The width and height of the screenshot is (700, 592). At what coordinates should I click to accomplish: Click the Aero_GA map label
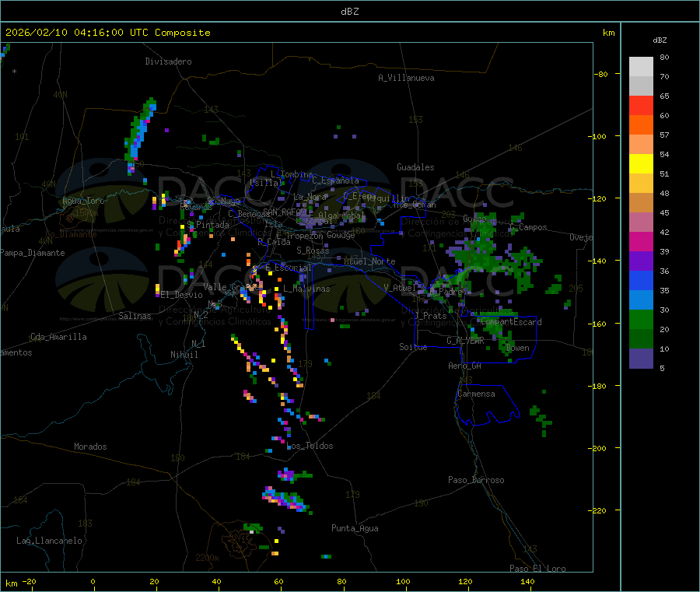[465, 366]
